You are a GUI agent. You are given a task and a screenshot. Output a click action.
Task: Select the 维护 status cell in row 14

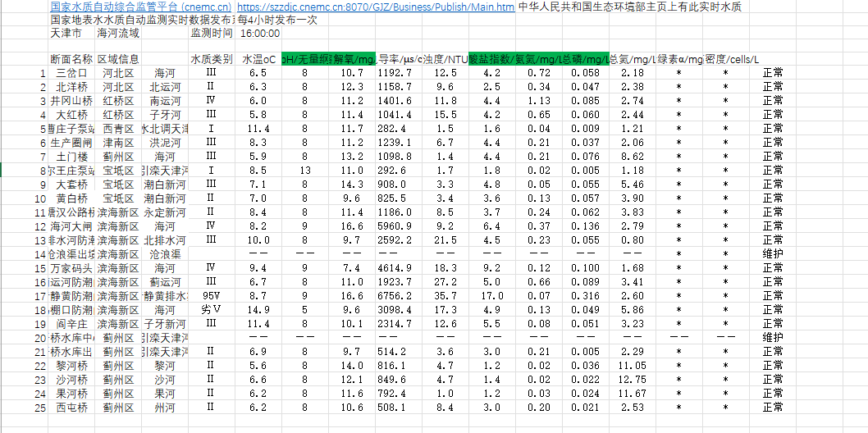tap(773, 254)
